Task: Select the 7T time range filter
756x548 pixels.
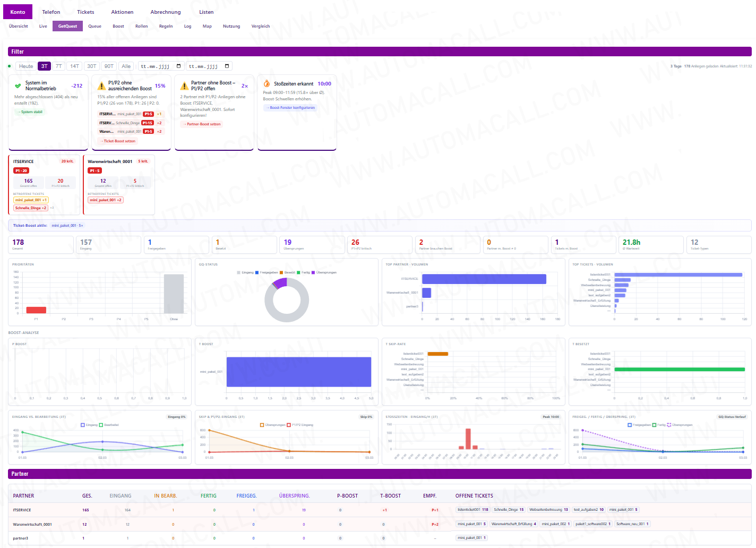Action: (x=58, y=66)
